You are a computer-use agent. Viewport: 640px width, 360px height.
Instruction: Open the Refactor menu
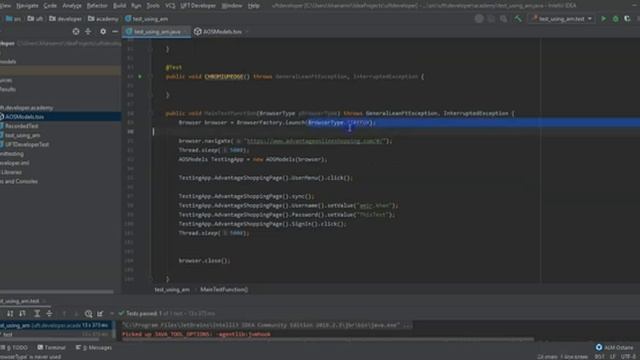click(97, 6)
